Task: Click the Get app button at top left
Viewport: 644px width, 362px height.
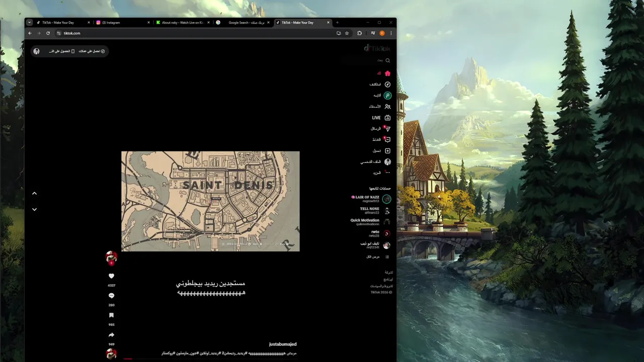Action: 62,51
